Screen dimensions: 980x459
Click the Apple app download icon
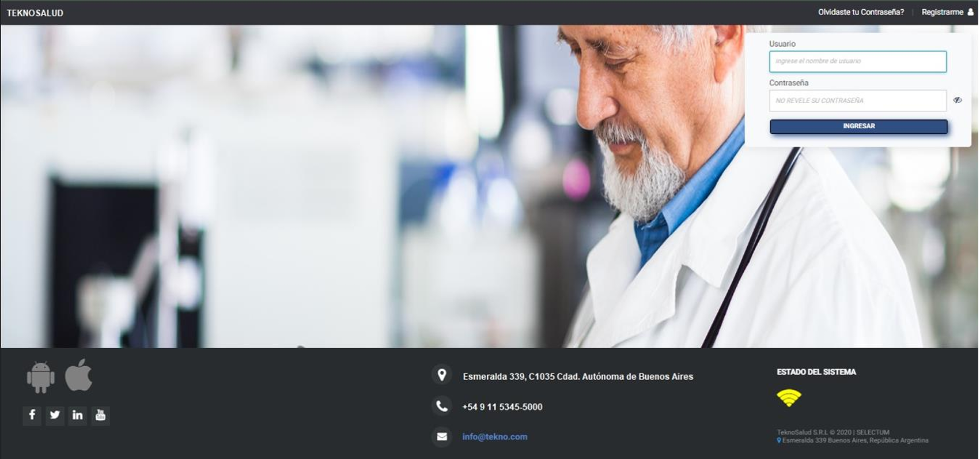[78, 375]
